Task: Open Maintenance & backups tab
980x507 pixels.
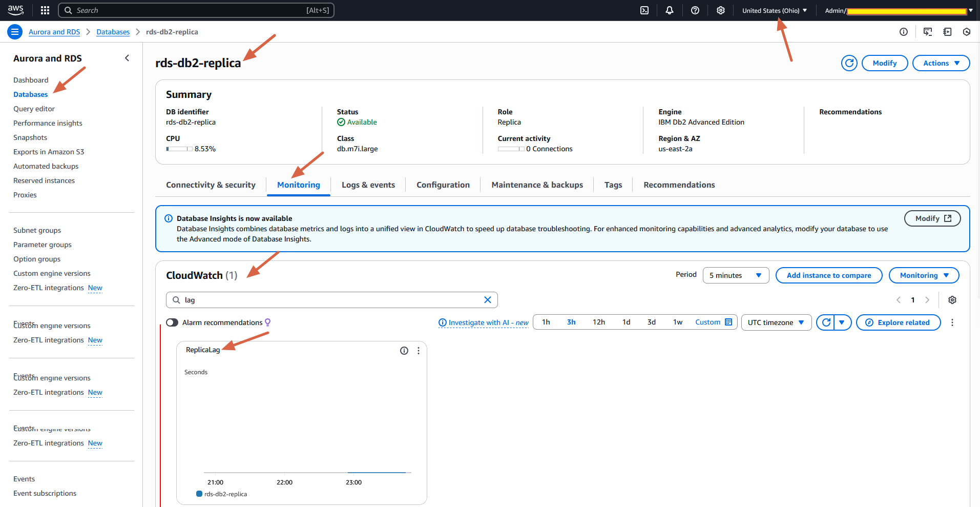Action: coord(537,185)
